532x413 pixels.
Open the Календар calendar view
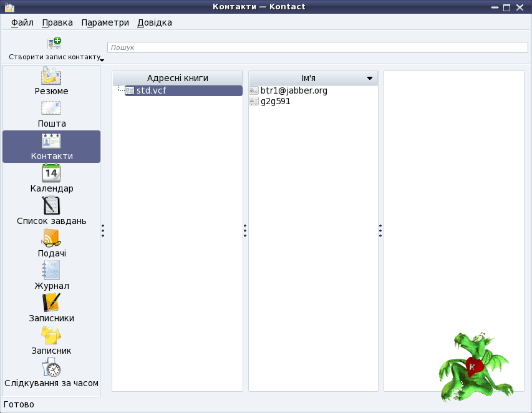click(x=51, y=179)
